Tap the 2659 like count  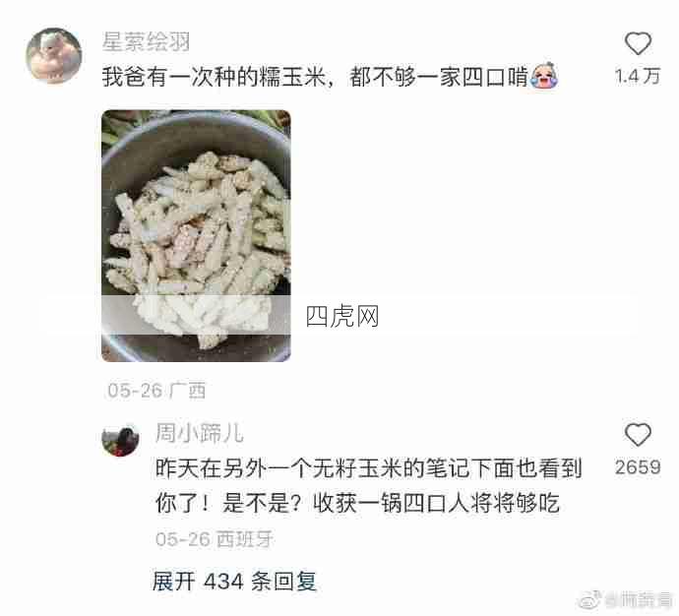point(638,467)
